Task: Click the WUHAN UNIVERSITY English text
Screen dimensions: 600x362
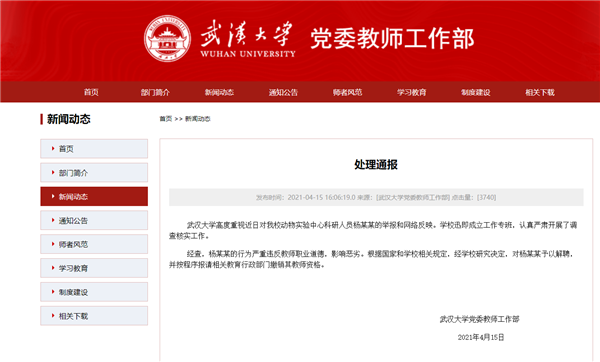Action: (x=248, y=54)
